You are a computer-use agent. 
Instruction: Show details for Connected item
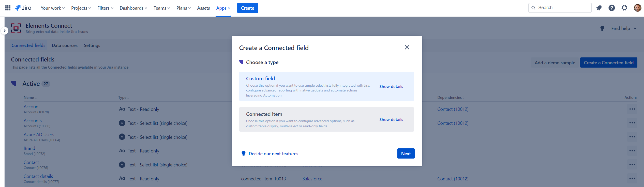[391, 120]
